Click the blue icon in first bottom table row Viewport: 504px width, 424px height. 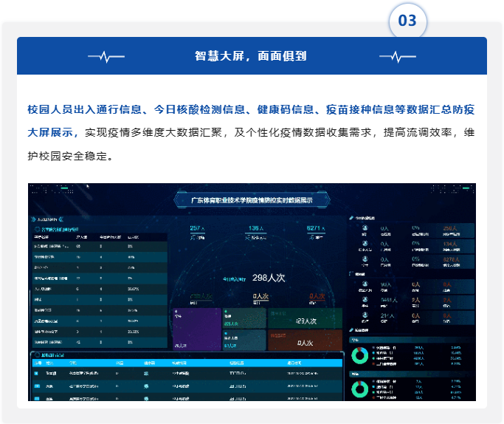pyautogui.click(x=37, y=374)
